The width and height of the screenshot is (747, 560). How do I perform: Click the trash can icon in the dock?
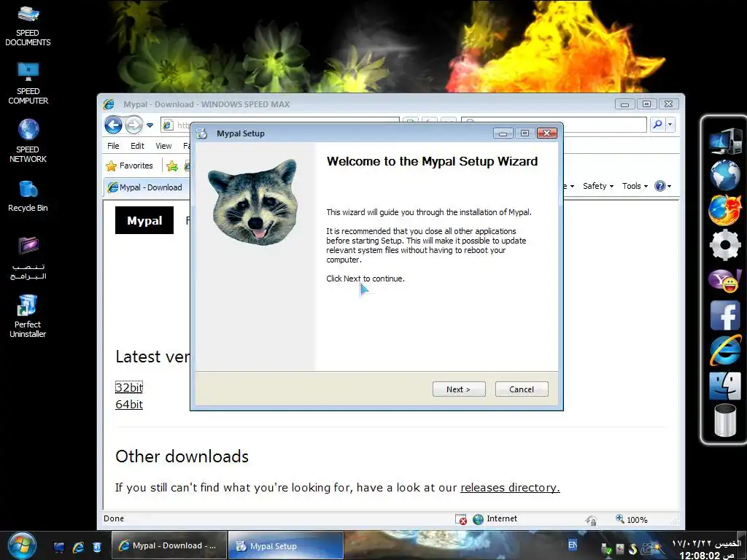click(724, 420)
